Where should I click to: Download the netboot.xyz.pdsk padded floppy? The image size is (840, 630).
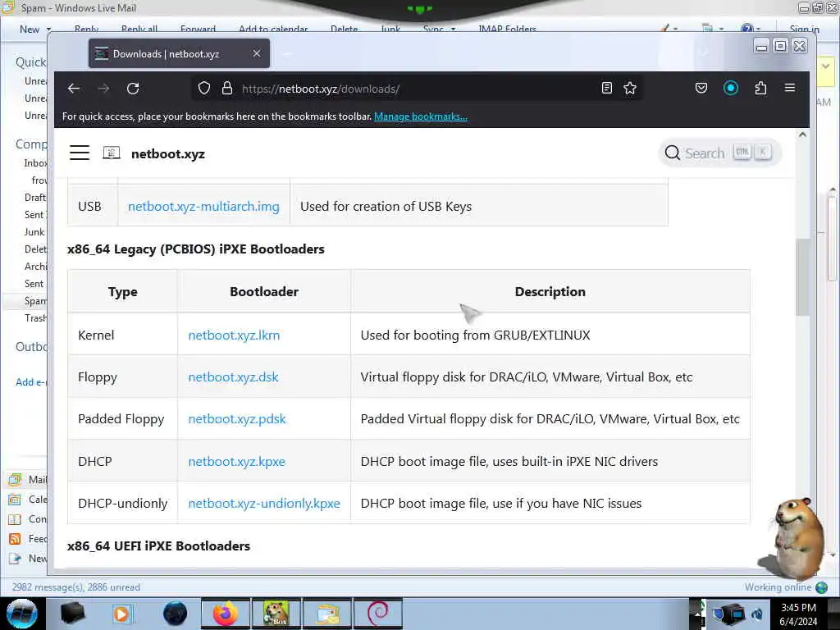coord(237,419)
